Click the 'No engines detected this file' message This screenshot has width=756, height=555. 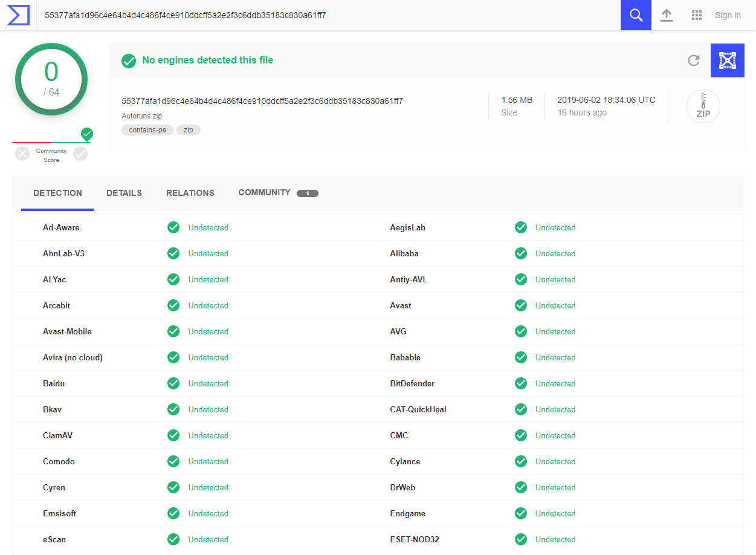208,60
